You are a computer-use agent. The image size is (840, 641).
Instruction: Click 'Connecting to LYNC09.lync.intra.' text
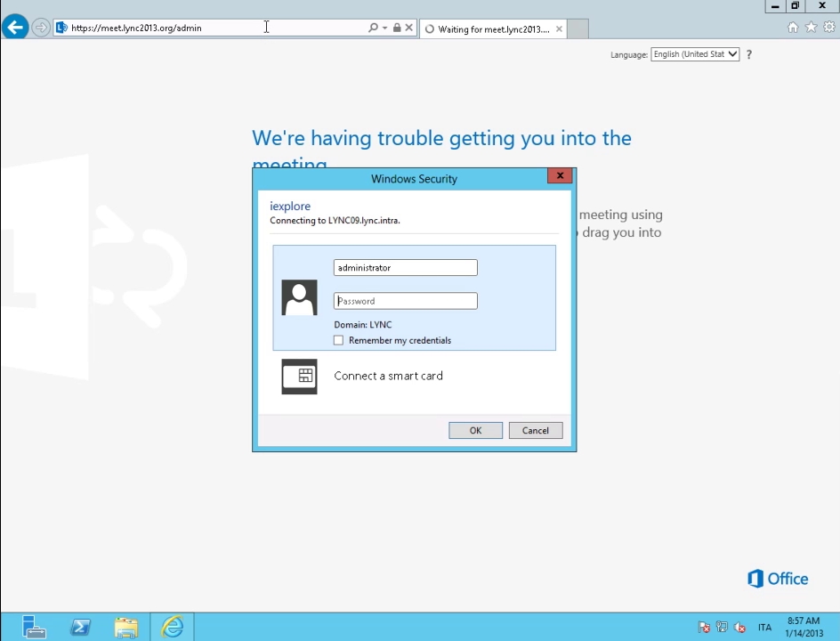(335, 220)
